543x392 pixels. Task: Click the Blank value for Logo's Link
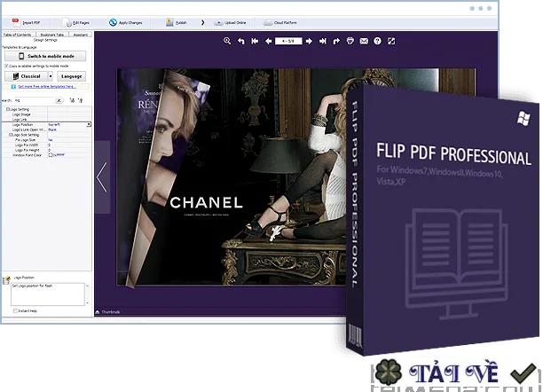52,129
